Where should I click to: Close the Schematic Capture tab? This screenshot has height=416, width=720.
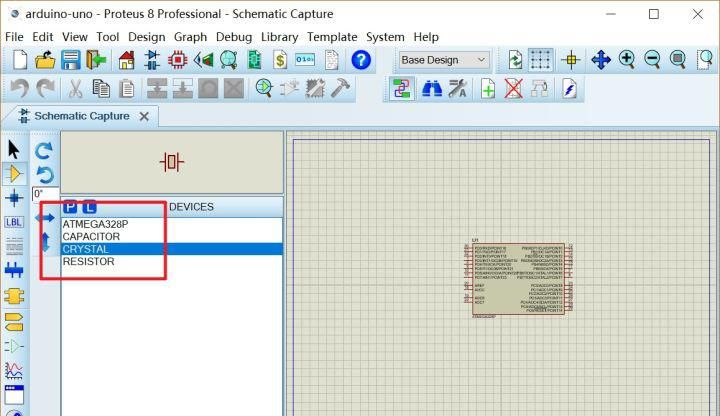(144, 117)
